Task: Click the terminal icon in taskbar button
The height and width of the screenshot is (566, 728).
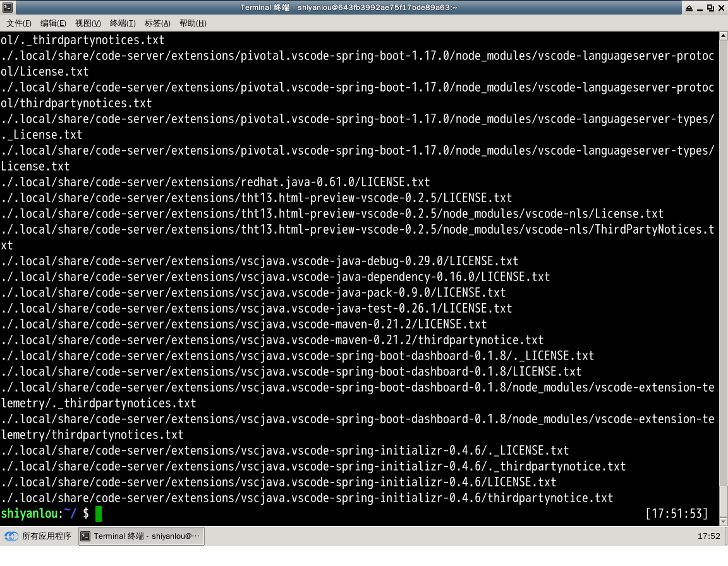Action: (85, 536)
